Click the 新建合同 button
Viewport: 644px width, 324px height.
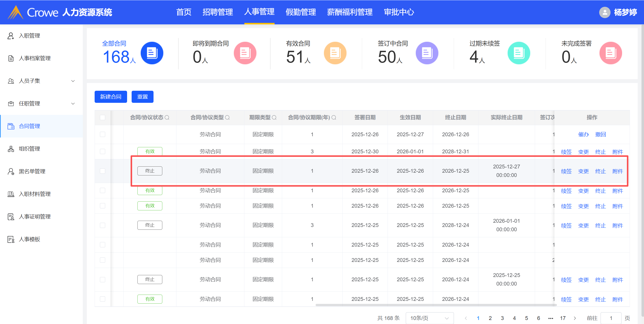[x=111, y=97]
